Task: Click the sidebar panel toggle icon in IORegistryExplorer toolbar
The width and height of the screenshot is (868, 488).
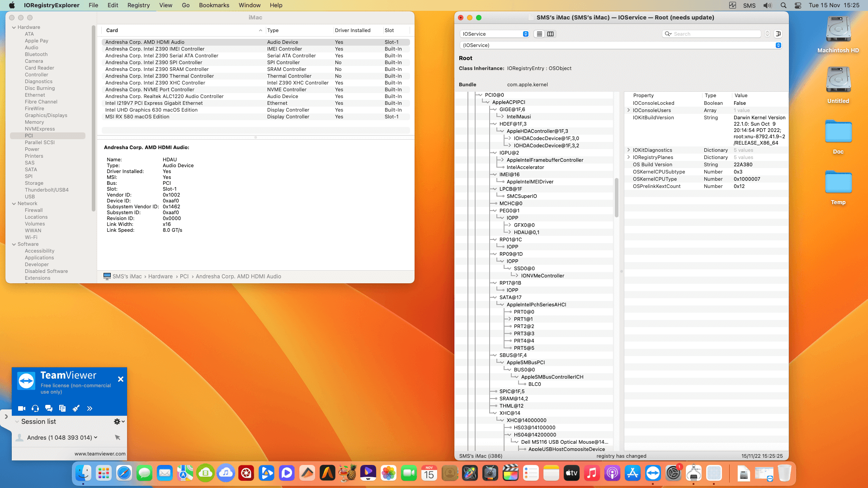Action: pyautogui.click(x=778, y=34)
